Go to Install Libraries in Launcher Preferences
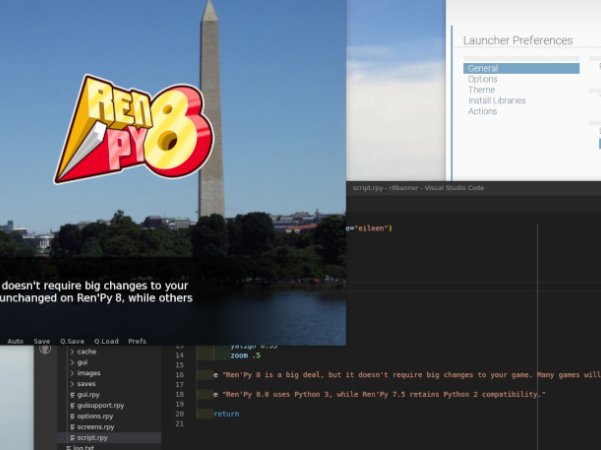 (497, 100)
